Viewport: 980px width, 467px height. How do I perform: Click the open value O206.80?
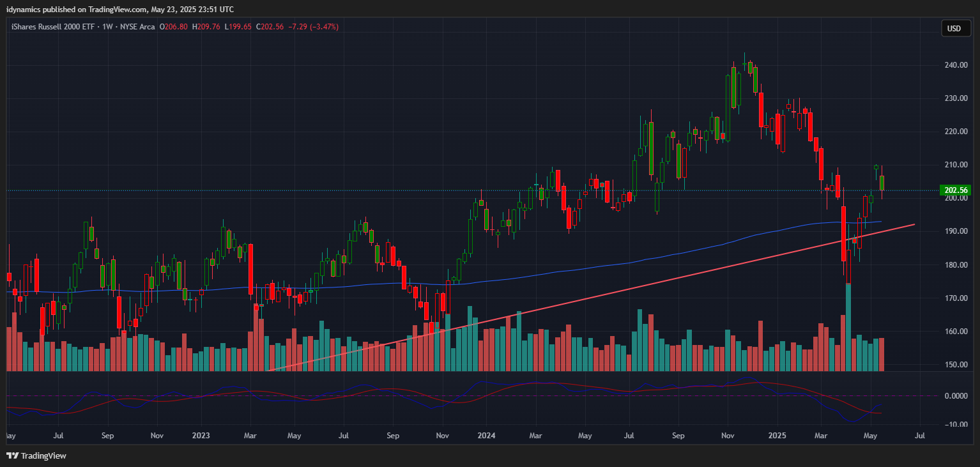(174, 27)
